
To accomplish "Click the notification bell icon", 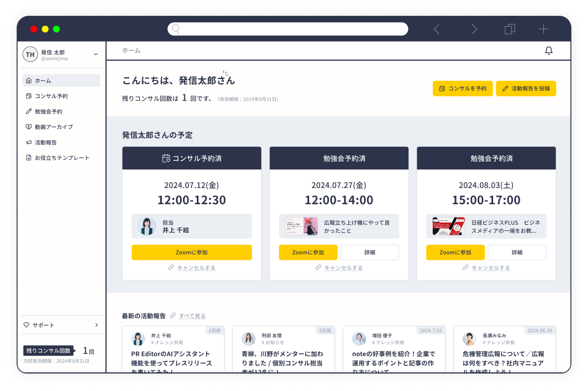I will click(548, 51).
